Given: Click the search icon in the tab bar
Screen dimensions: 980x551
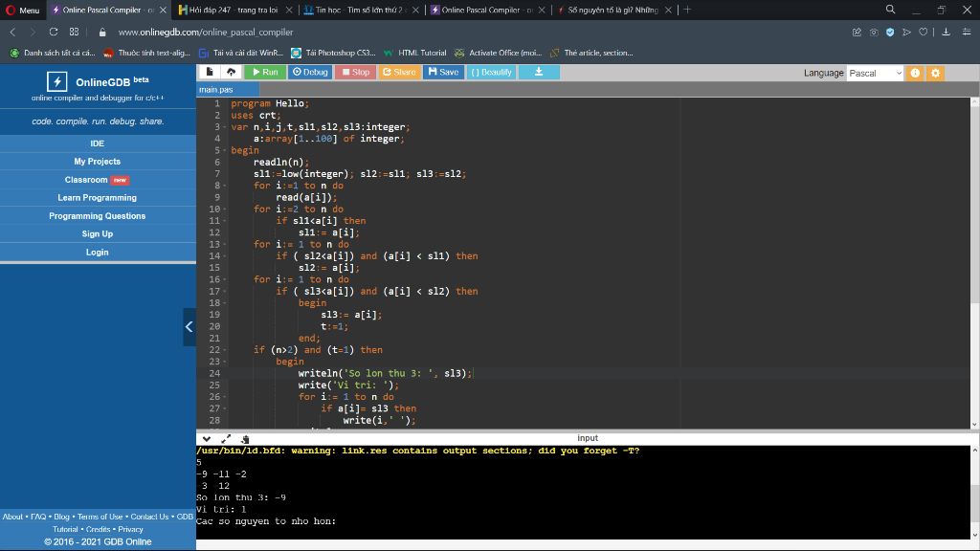Looking at the screenshot, I should (891, 10).
